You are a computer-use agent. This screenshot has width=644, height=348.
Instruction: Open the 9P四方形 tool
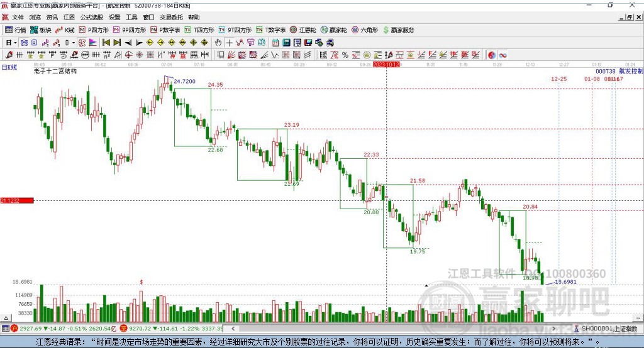tap(130, 30)
